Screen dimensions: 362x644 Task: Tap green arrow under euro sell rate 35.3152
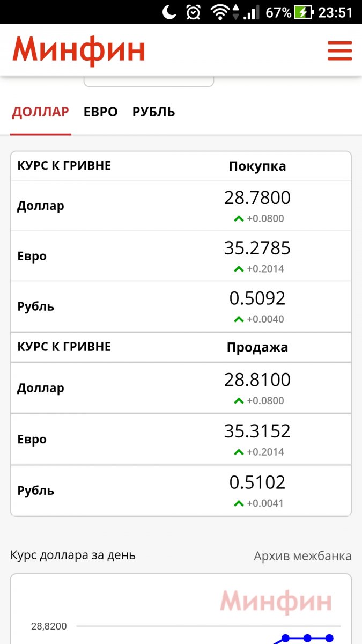[x=239, y=452]
